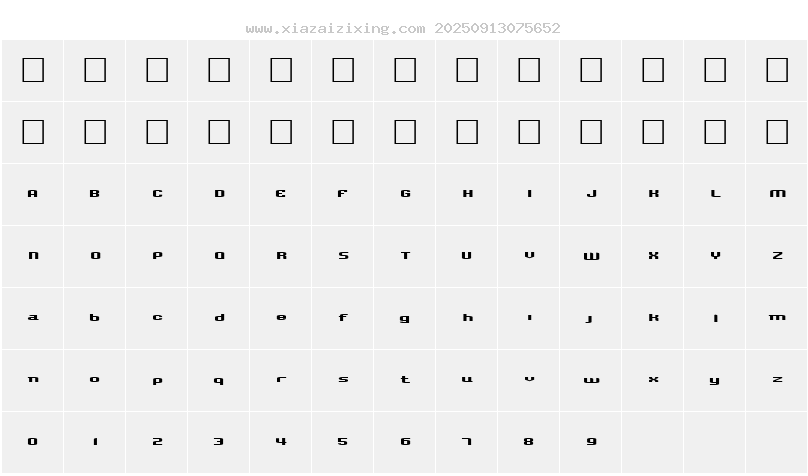
Task: Select the digit 9 glyph cell
Action: click(591, 442)
